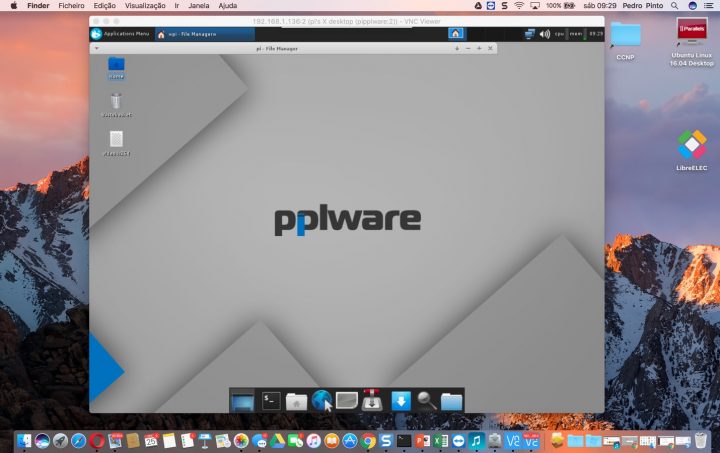Expand the File Manager window menu arrow

pyautogui.click(x=96, y=48)
